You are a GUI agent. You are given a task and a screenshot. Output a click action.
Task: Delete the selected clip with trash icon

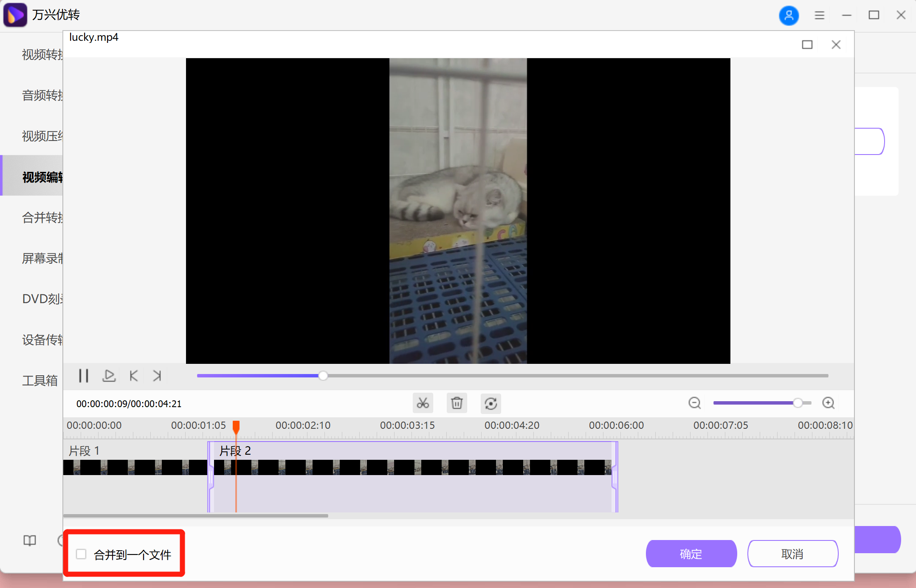tap(457, 403)
